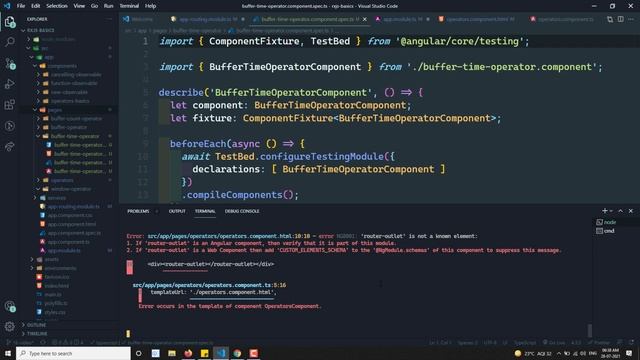640x360 pixels.
Task: Open the launch profile dropdown beside new terminal
Action: [x=611, y=211]
